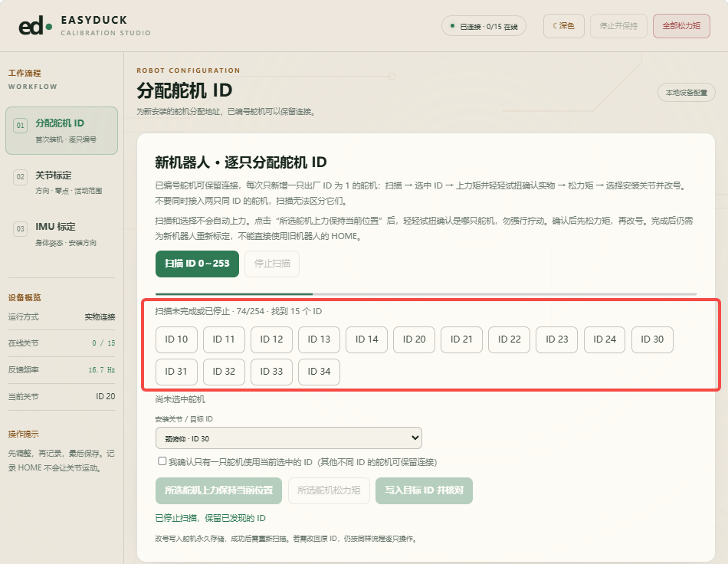Viewport: 728px width, 564px height.
Task: Click the 扫描 ID 0~253 button
Action: click(197, 264)
